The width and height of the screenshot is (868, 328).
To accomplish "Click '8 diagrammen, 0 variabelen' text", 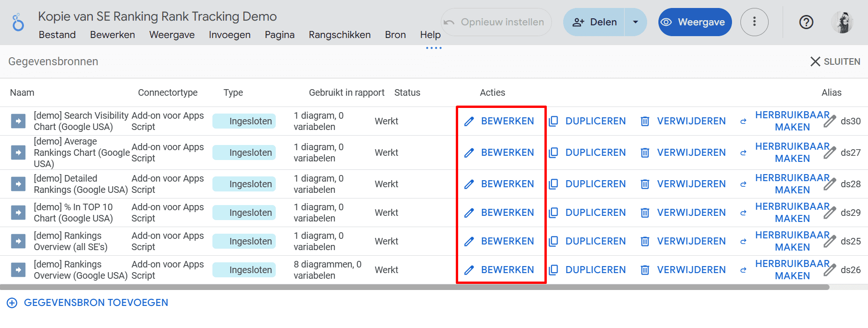I will click(x=327, y=270).
